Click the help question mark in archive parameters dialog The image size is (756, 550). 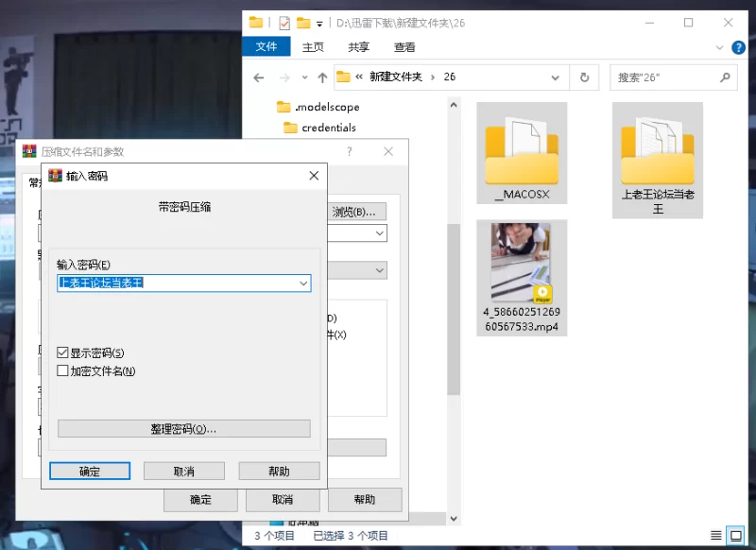(350, 151)
